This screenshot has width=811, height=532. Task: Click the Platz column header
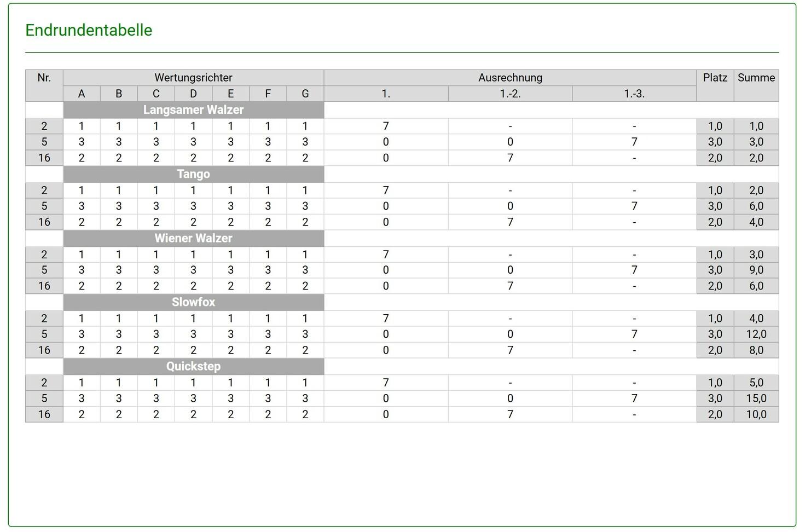click(715, 78)
